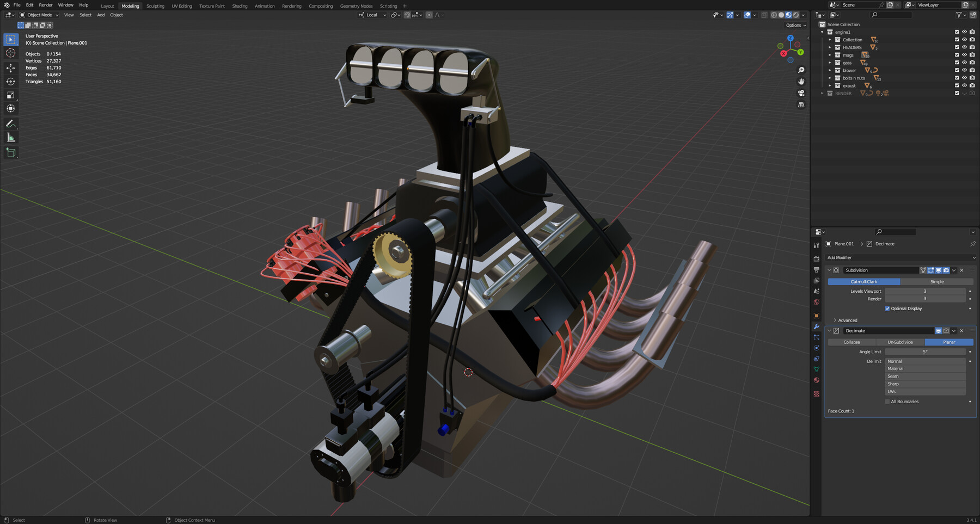This screenshot has height=524, width=980.
Task: Open the Render menu
Action: click(45, 5)
